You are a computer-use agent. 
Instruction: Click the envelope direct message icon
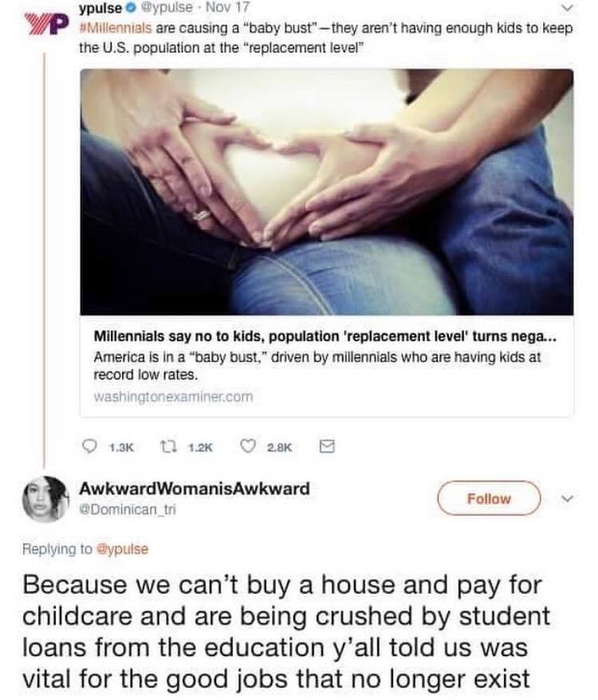pos(326,446)
